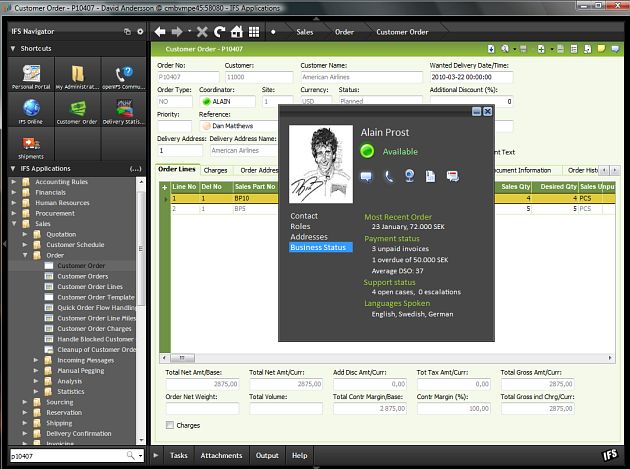
Task: Open the Home icon in toolbar
Action: (x=237, y=32)
